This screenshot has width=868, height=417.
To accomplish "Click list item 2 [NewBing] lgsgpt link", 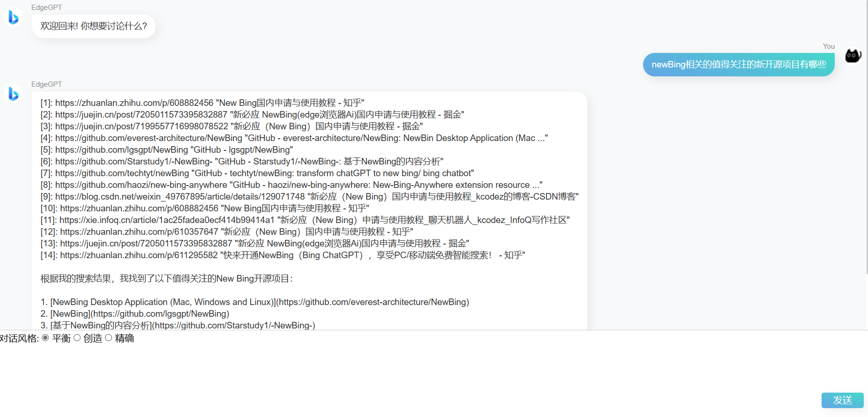I will (135, 313).
